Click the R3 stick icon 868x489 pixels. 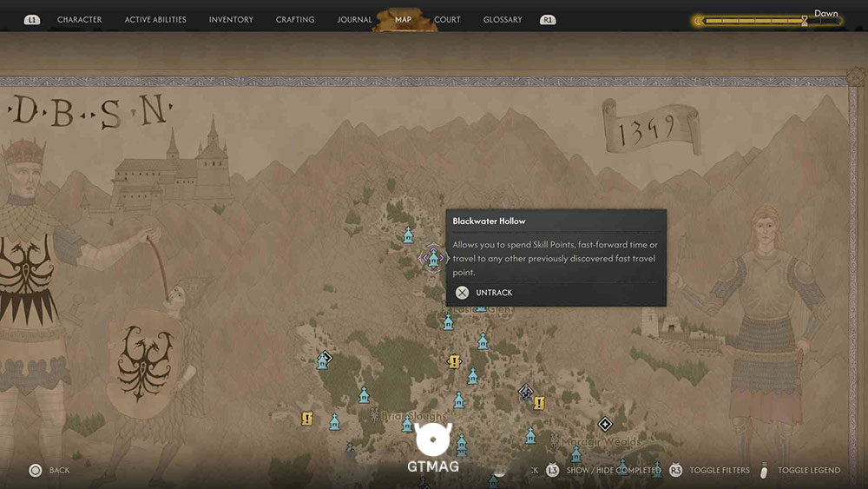tap(676, 470)
